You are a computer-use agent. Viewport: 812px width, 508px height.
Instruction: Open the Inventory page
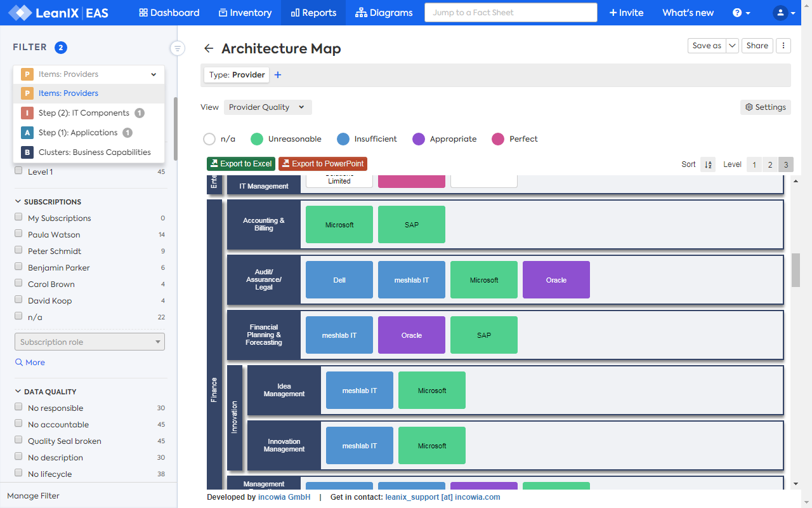click(245, 13)
